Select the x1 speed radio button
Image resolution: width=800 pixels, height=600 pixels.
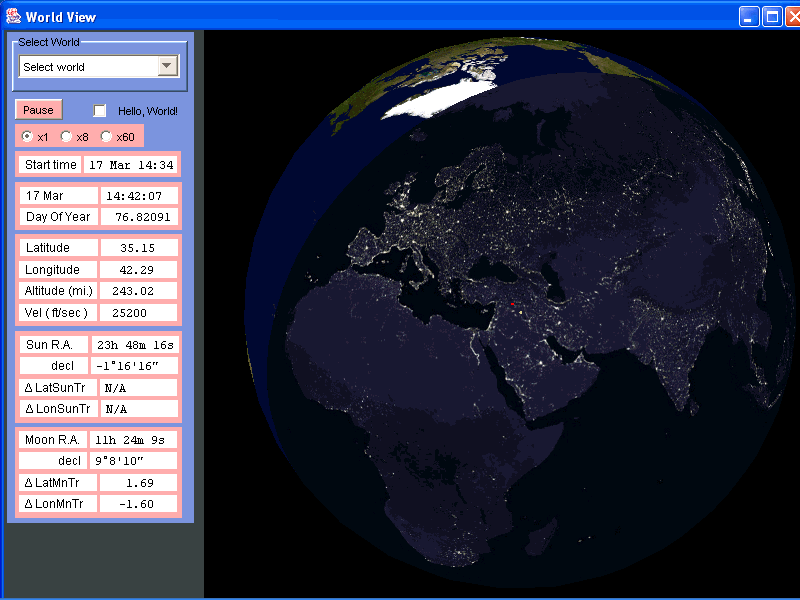(28, 136)
